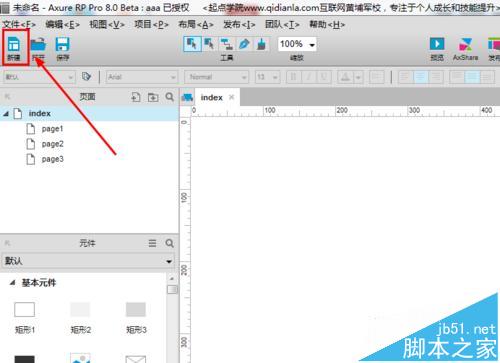Open the Normal font weight dropdown
The height and width of the screenshot is (363, 500).
pos(217,77)
